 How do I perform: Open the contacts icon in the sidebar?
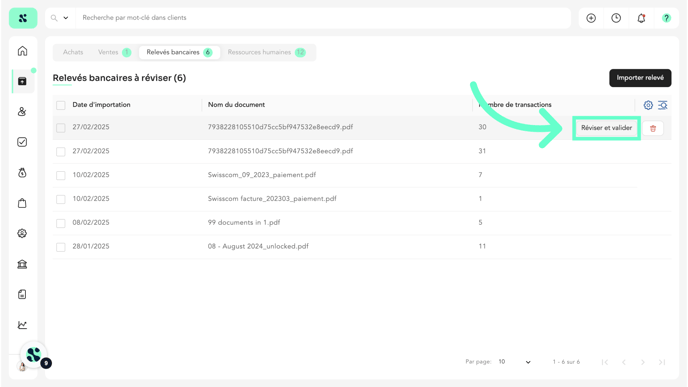coord(22,111)
